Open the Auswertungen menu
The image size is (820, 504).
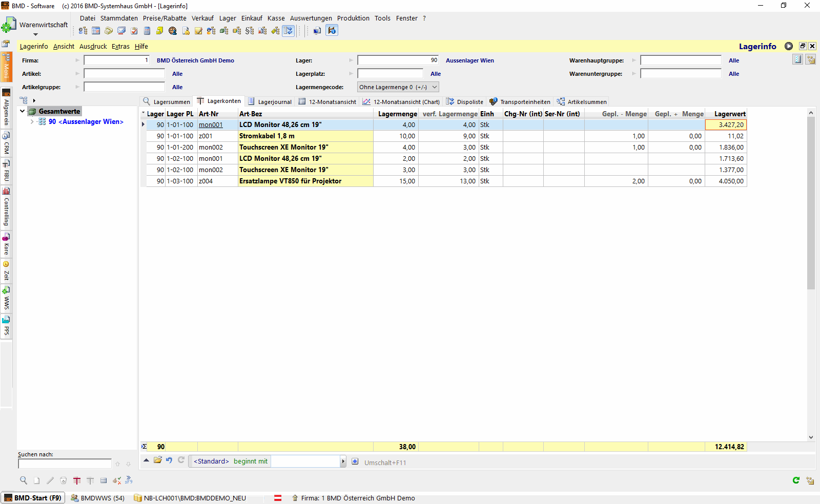click(x=311, y=18)
